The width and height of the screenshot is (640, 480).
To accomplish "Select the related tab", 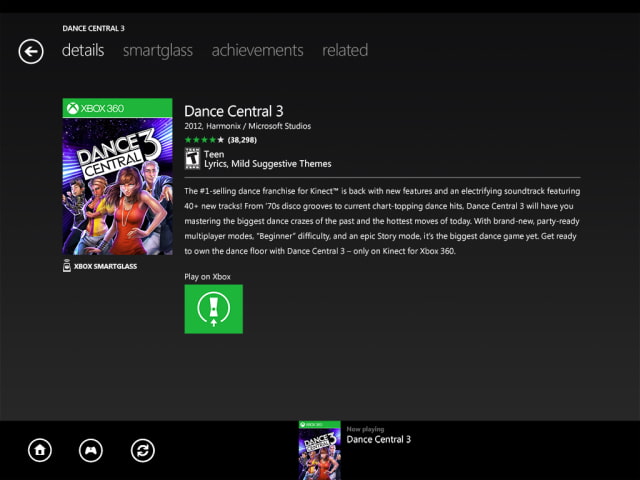I will tap(345, 50).
